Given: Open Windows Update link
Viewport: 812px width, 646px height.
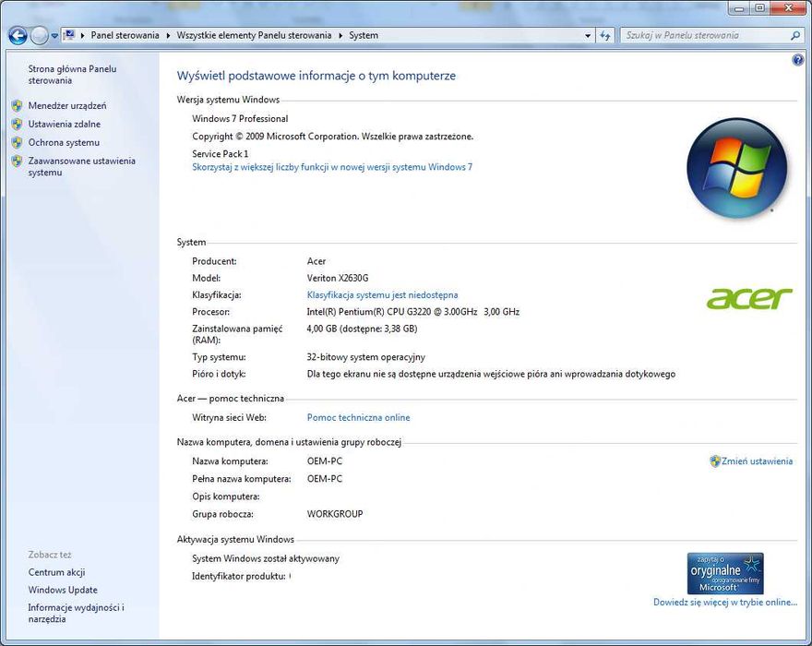Looking at the screenshot, I should tap(63, 590).
